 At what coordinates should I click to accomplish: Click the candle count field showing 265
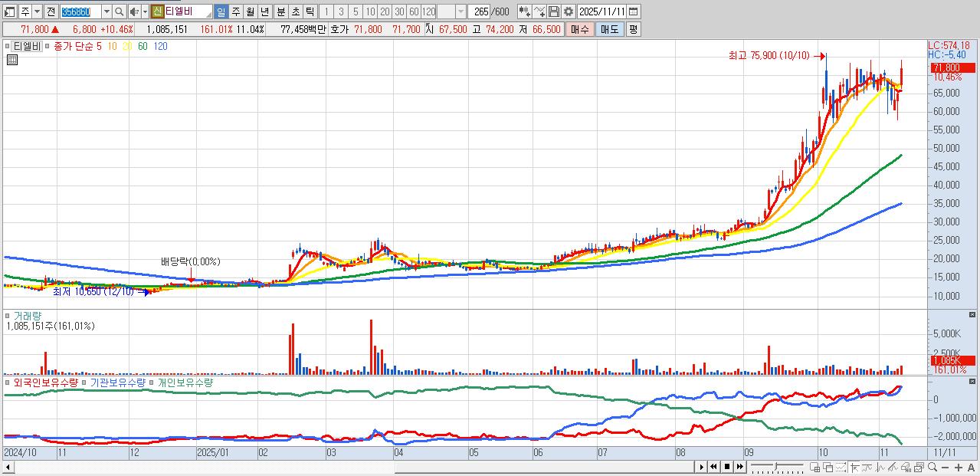coord(480,11)
